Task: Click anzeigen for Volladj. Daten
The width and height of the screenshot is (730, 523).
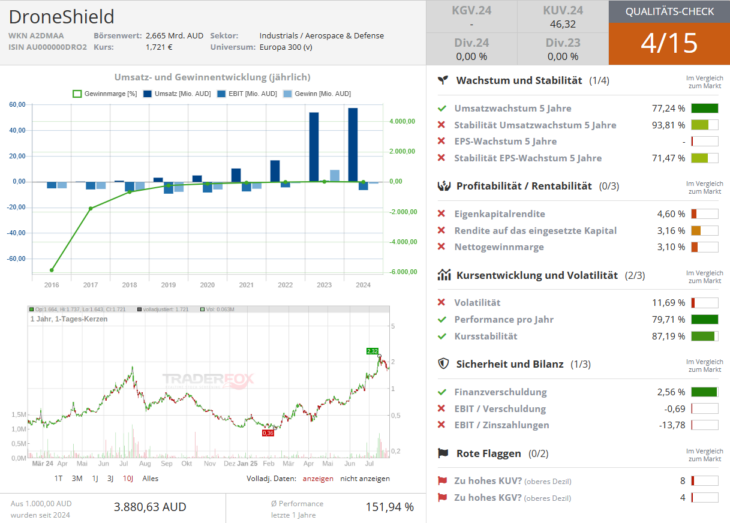Action: [x=318, y=478]
